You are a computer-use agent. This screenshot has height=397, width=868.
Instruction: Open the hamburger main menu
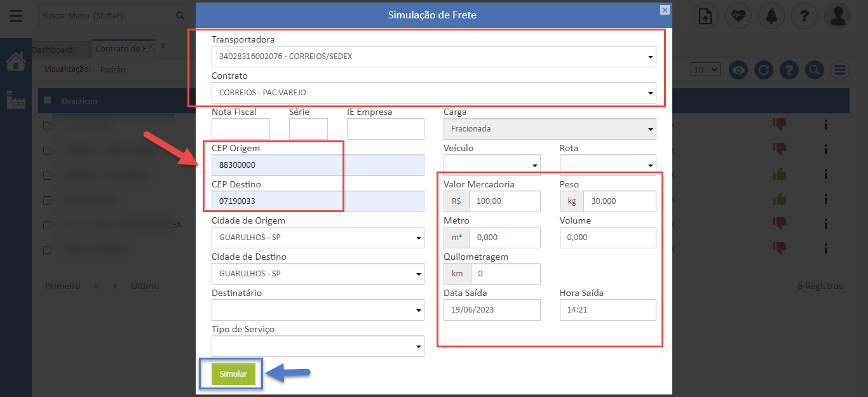[15, 16]
